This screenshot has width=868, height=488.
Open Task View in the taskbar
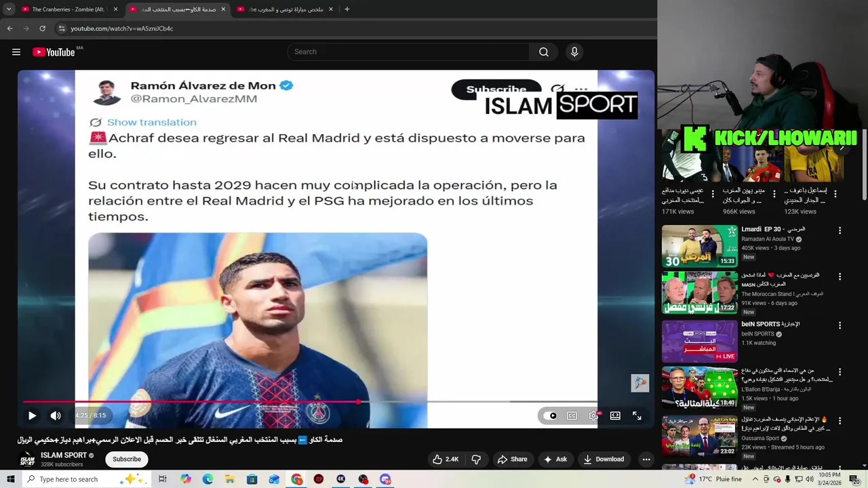pyautogui.click(x=163, y=479)
